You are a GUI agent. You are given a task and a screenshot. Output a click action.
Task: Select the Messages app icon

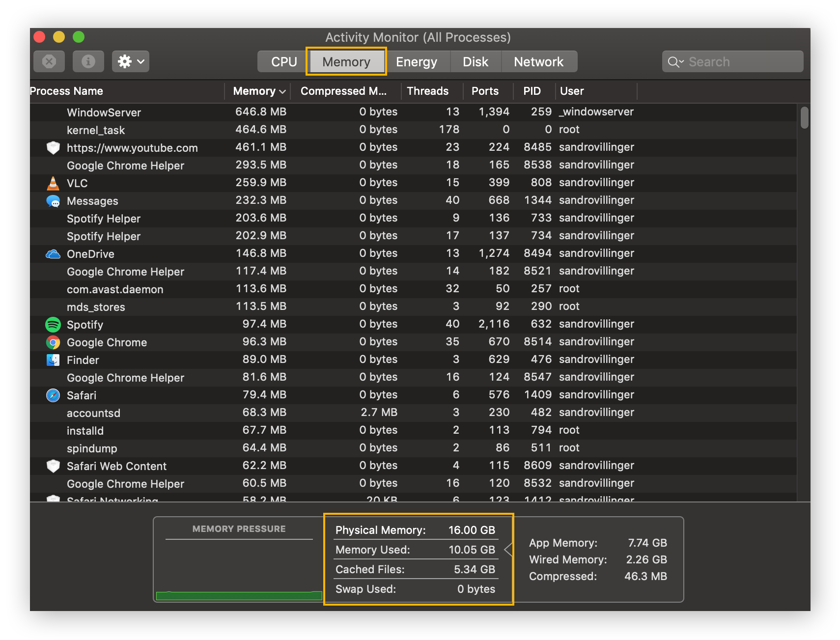tap(54, 200)
